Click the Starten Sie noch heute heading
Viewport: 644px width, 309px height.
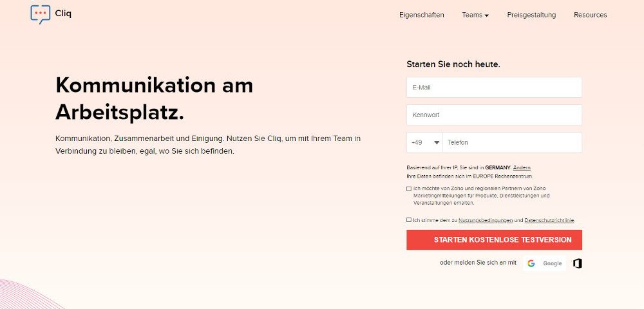click(x=453, y=64)
